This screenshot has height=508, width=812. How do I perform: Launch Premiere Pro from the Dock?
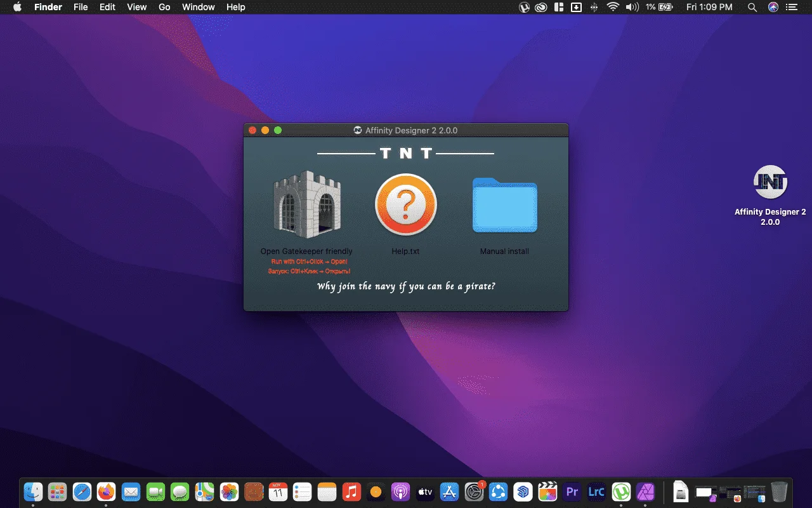(x=572, y=491)
